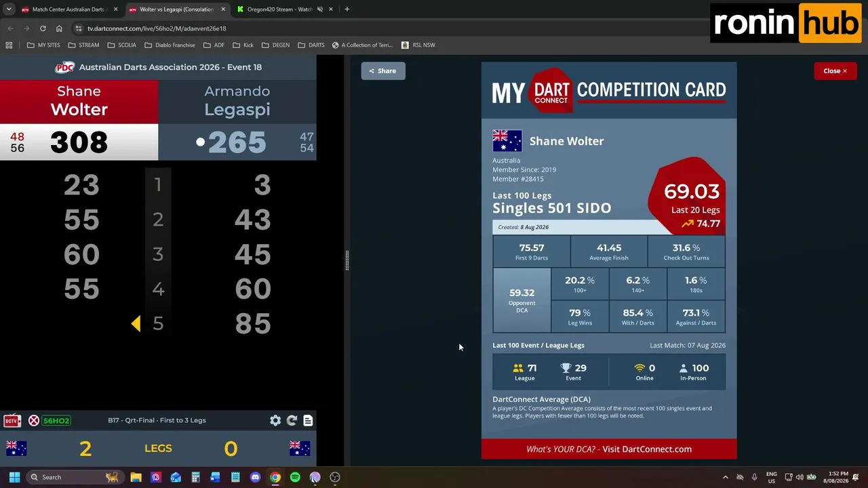Image resolution: width=868 pixels, height=488 pixels.
Task: Click Legaspi's round 5 score 85
Action: click(253, 324)
